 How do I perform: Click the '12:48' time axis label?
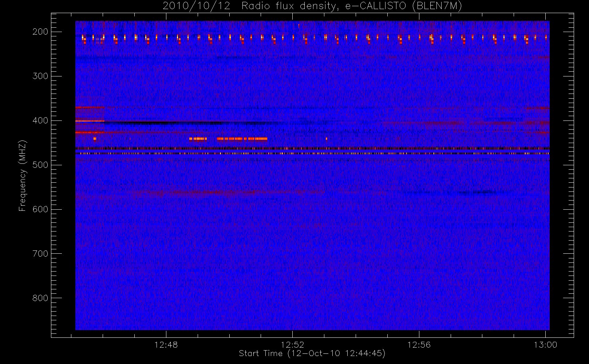click(x=166, y=345)
